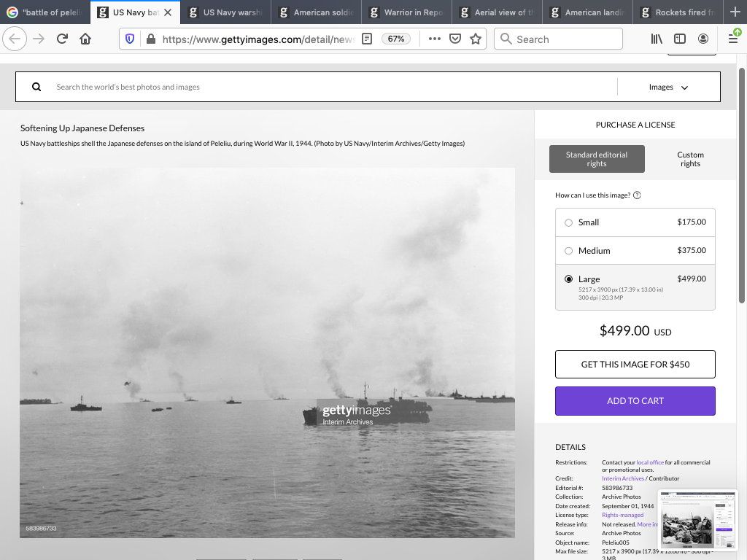Screen dimensions: 747x560
Task: Click the help icon beside usage question
Action: point(637,195)
